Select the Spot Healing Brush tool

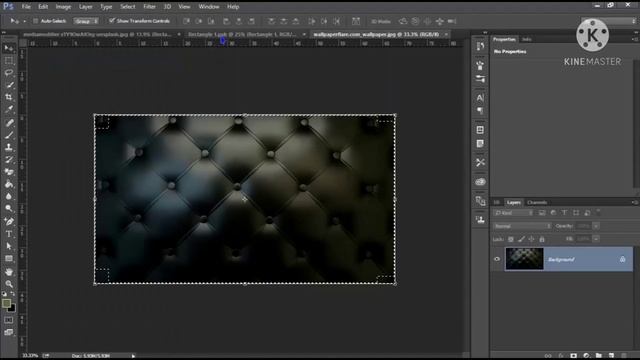[9, 122]
